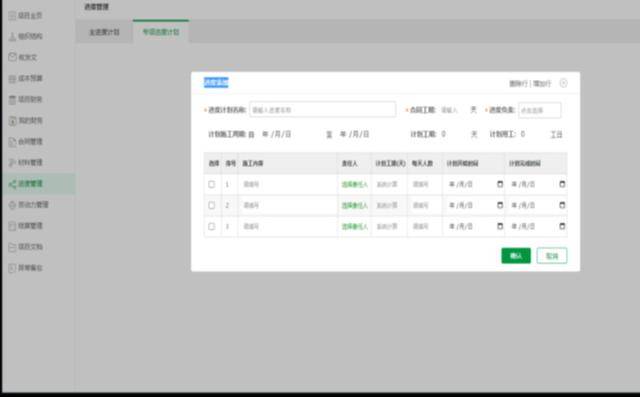Click the 计划工期(天) column header

pos(390,164)
